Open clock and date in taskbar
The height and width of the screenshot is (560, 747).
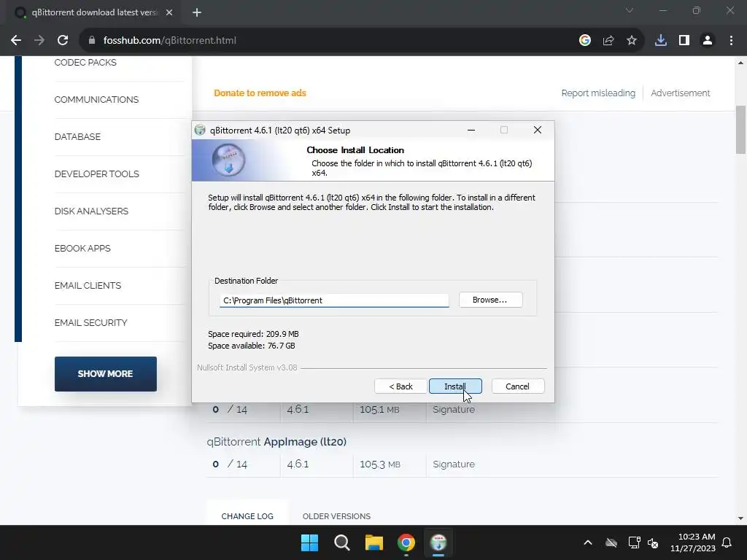pyautogui.click(x=693, y=542)
